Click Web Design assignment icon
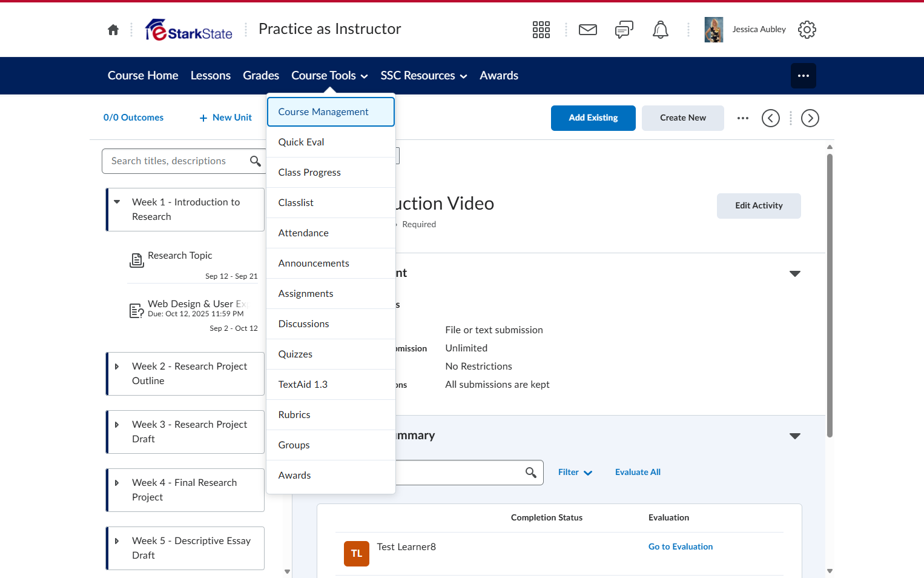This screenshot has width=924, height=578. (x=137, y=311)
